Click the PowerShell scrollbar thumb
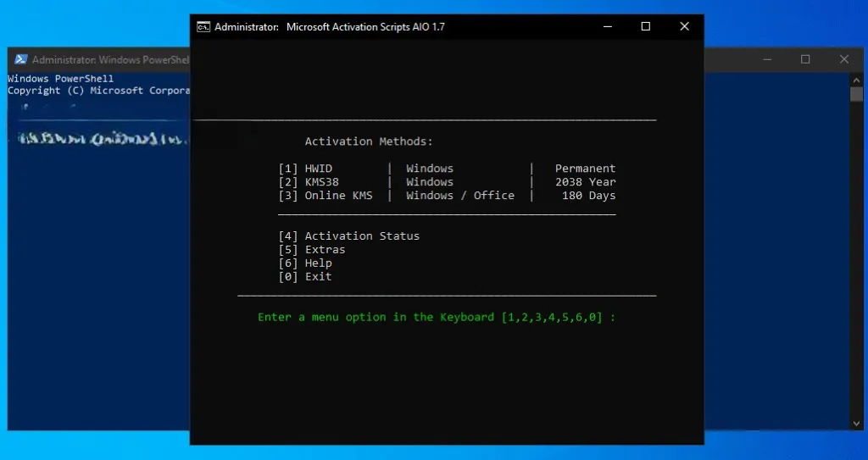Screen dimensions: 868x460 click(857, 94)
